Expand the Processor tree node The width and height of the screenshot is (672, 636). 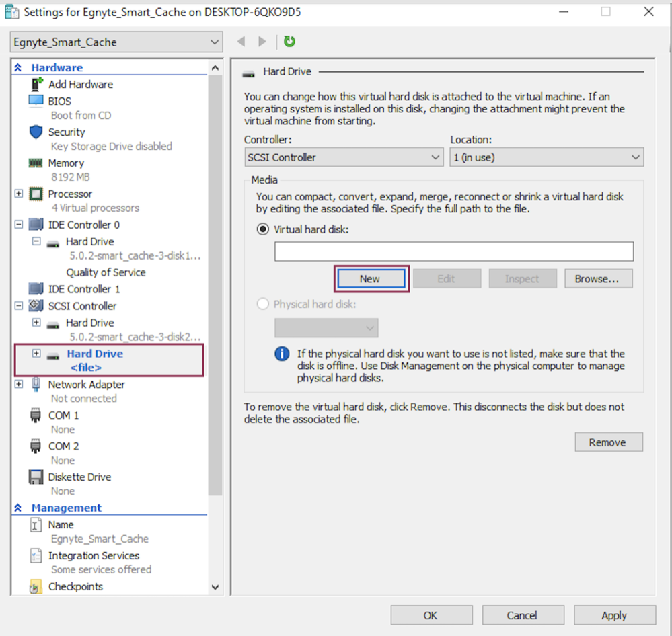(19, 194)
